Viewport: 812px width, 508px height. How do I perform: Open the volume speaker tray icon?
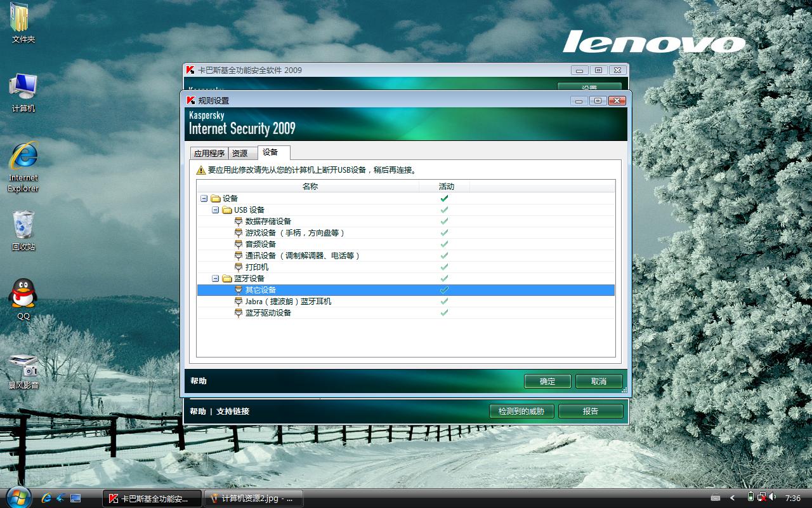pos(773,497)
